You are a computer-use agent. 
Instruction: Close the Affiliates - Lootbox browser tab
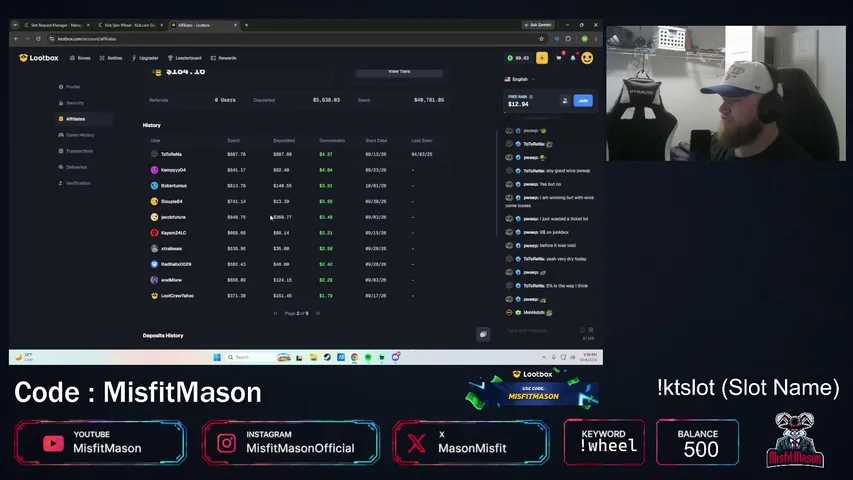click(235, 25)
